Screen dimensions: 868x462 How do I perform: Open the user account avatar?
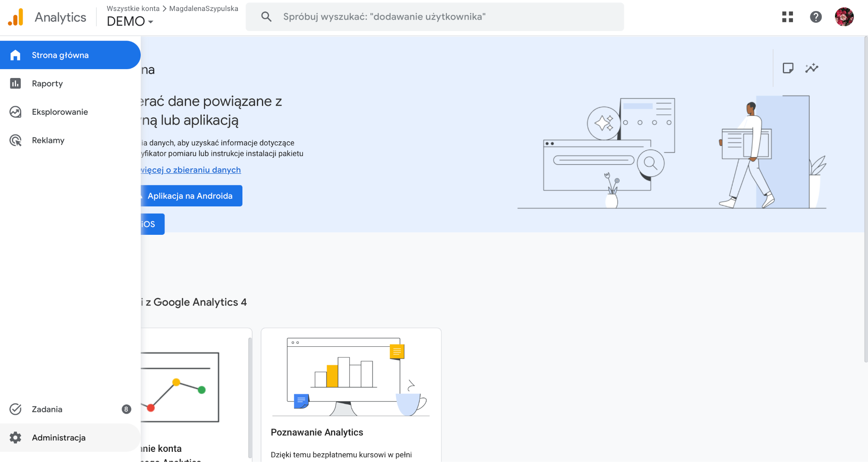tap(844, 17)
